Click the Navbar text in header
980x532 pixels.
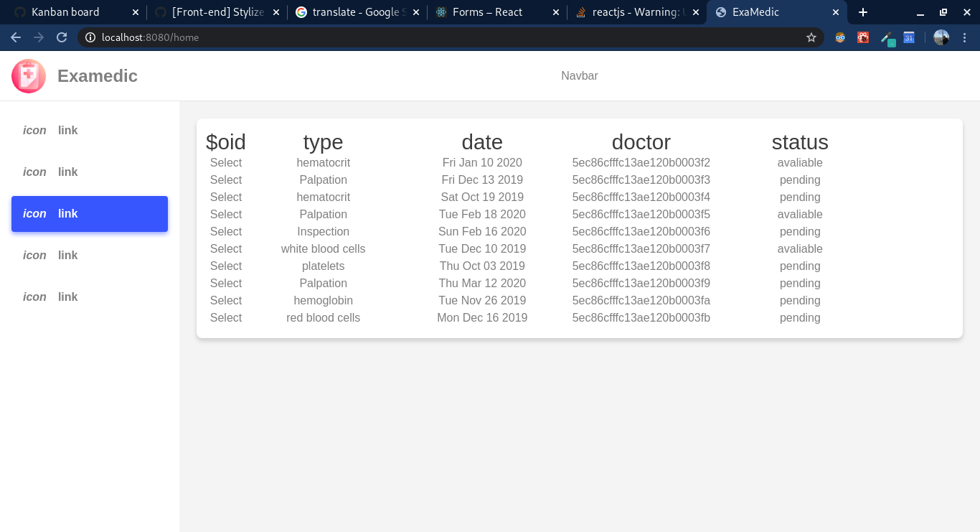click(x=580, y=76)
